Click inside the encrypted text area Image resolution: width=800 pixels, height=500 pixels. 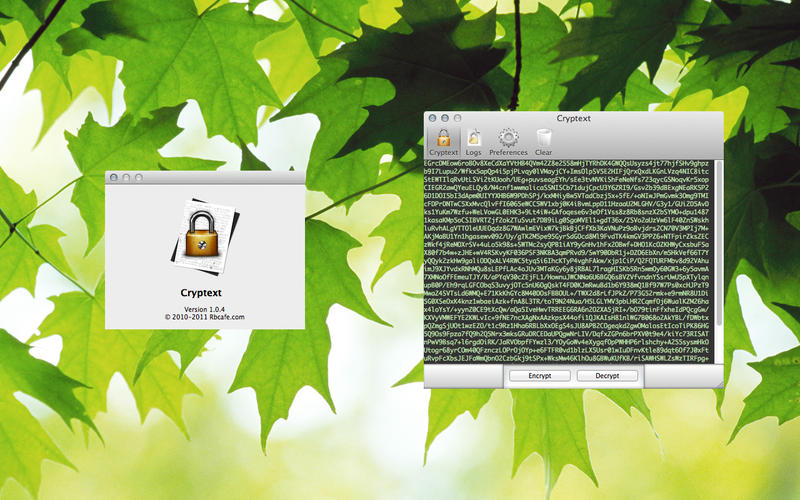point(569,261)
